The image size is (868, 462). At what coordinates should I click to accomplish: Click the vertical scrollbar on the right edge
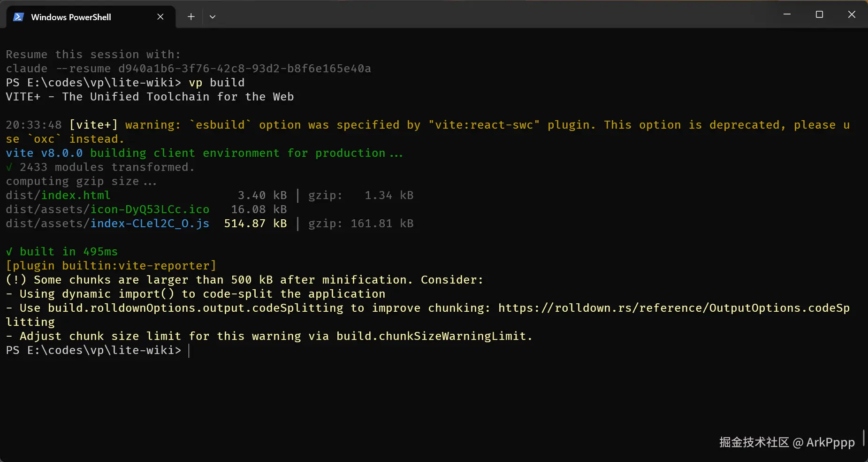pyautogui.click(x=863, y=438)
